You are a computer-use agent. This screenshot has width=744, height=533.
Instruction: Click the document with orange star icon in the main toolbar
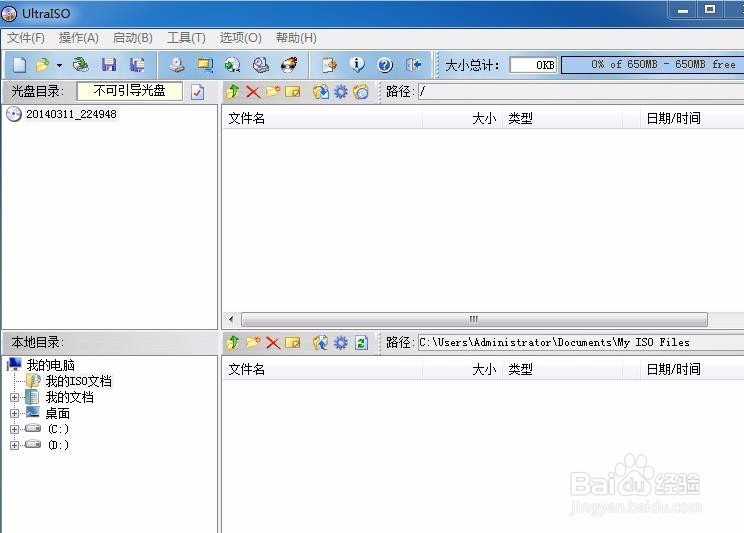coord(329,65)
